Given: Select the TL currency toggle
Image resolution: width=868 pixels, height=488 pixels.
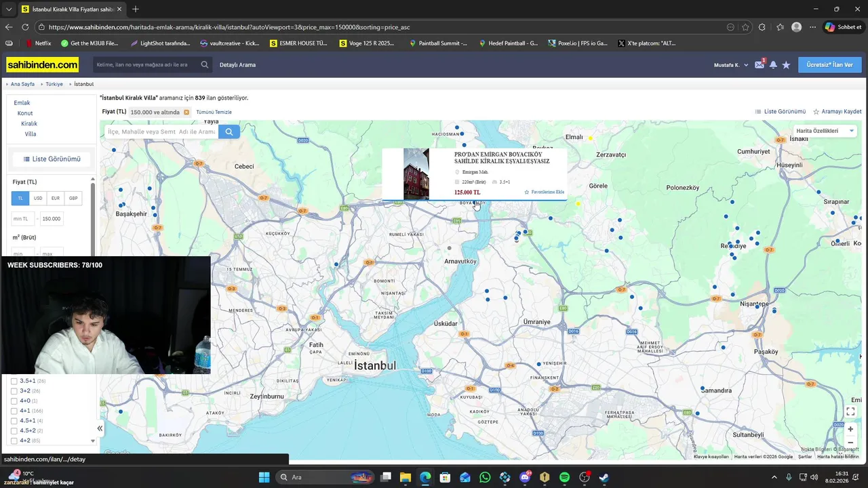Looking at the screenshot, I should (x=20, y=199).
